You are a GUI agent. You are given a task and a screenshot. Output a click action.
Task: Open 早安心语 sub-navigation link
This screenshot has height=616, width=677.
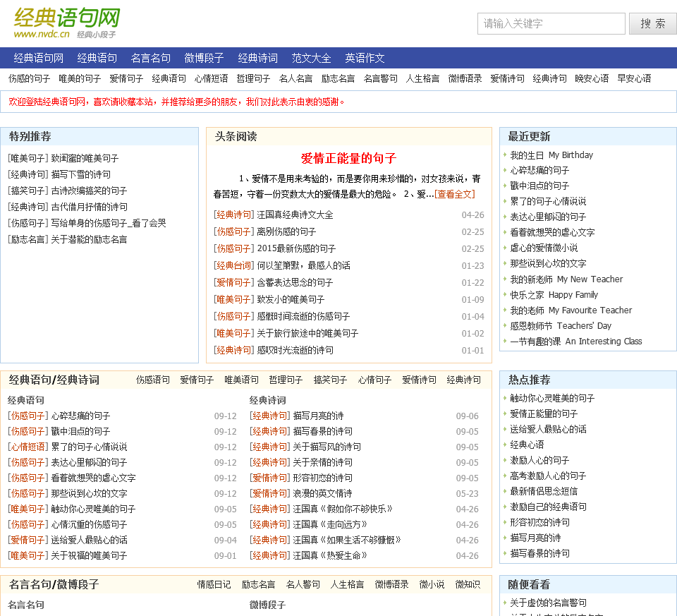(x=634, y=78)
